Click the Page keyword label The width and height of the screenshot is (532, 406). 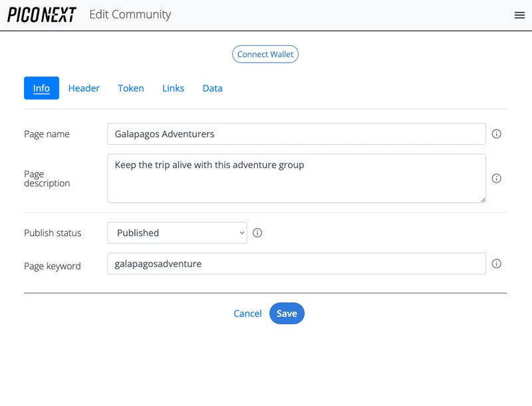53,266
